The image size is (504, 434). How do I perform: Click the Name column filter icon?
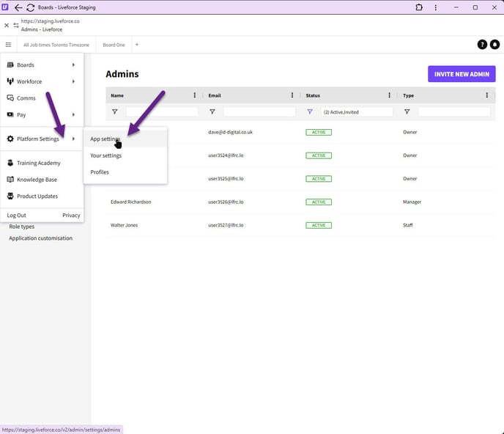coord(115,112)
